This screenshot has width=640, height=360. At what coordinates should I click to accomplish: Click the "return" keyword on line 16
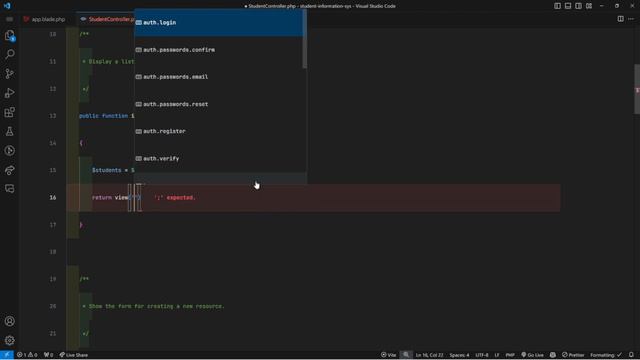click(x=102, y=198)
